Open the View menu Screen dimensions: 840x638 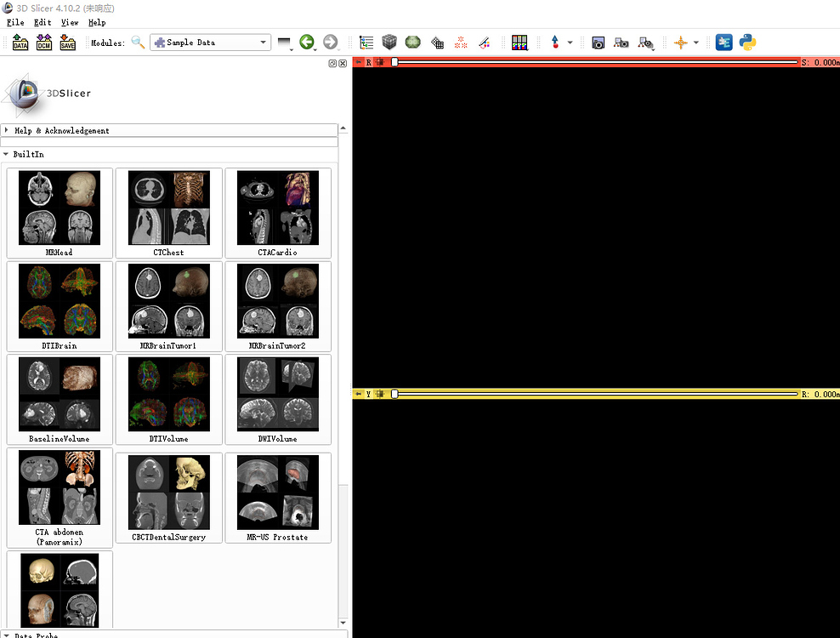coord(70,22)
